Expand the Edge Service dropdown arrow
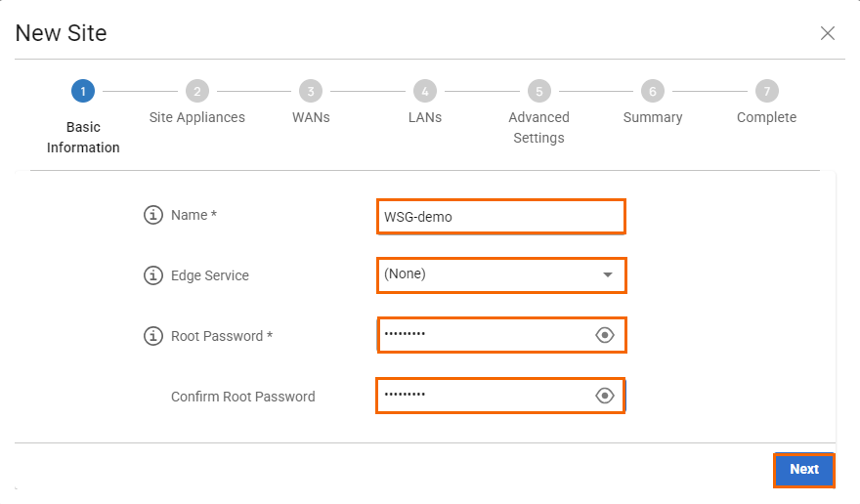 [608, 275]
